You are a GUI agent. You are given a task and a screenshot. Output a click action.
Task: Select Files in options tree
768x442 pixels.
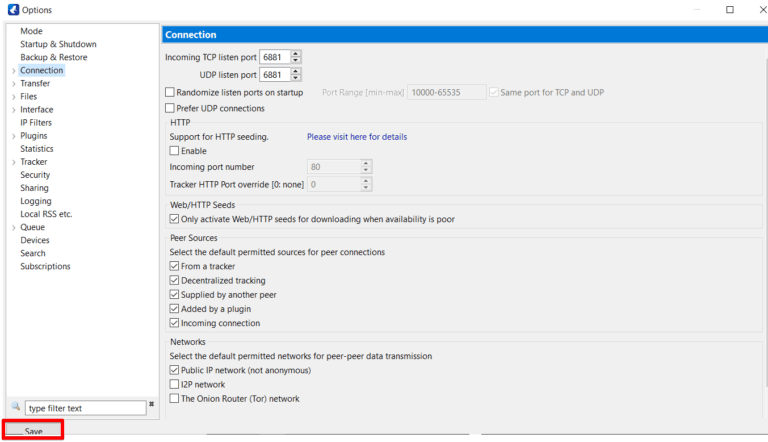click(x=28, y=96)
